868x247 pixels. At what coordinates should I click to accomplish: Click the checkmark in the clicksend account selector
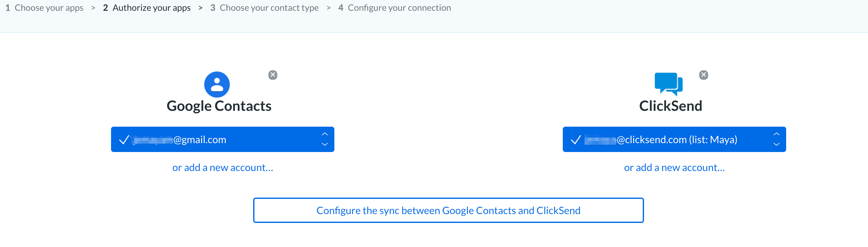tap(575, 140)
